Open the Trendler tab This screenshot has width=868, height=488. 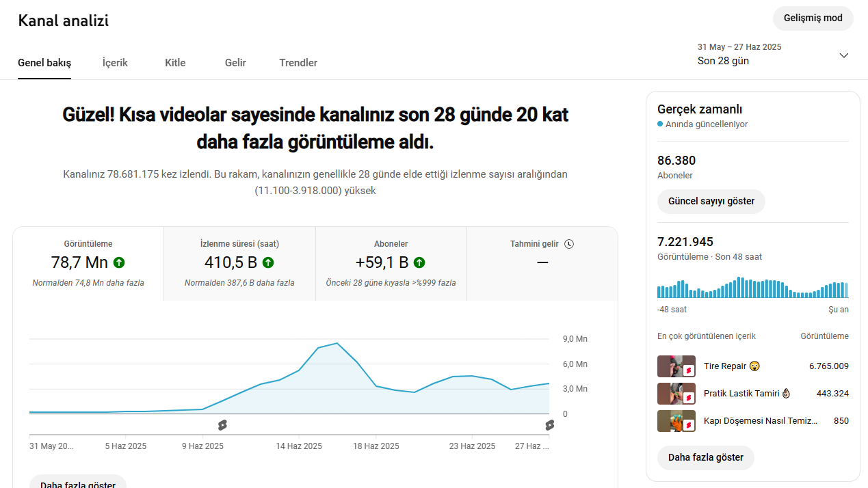(x=298, y=63)
